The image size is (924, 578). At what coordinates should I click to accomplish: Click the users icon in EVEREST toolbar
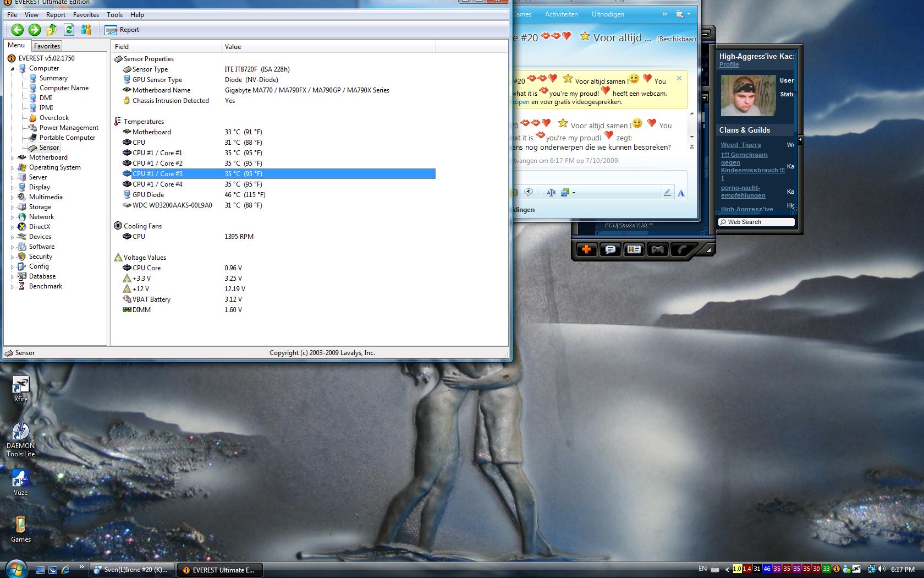86,30
